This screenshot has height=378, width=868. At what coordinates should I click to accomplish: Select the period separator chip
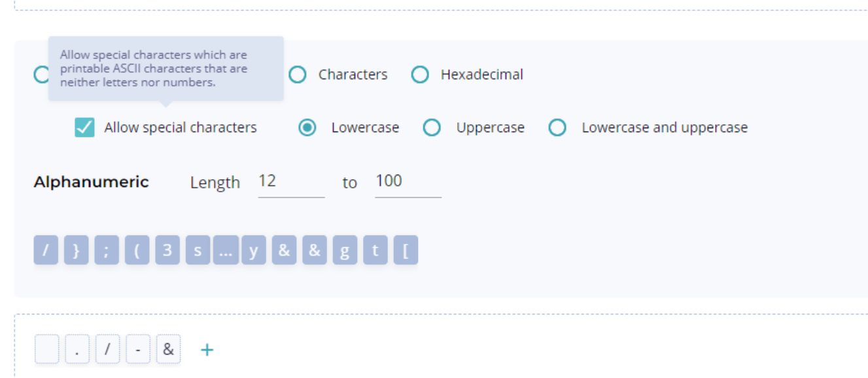[x=77, y=350]
